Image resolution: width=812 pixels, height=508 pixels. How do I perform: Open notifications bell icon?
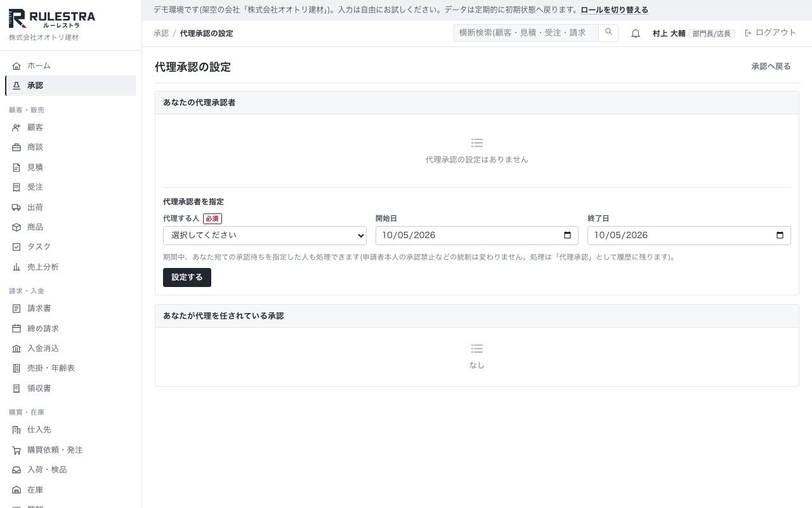(636, 34)
